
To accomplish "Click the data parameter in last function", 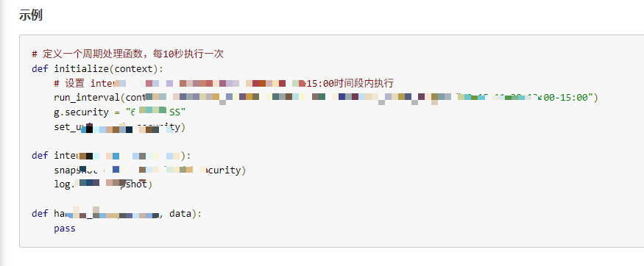I will pos(180,214).
